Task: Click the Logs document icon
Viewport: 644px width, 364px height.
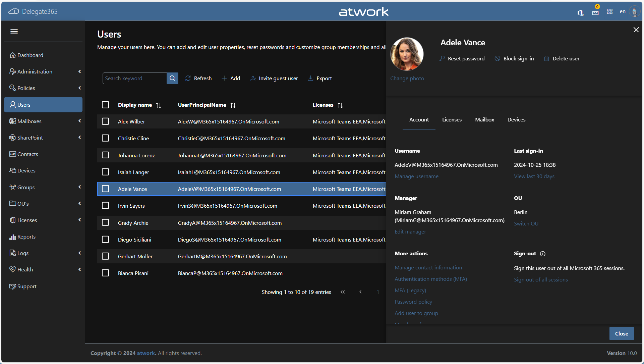Action: pyautogui.click(x=13, y=253)
